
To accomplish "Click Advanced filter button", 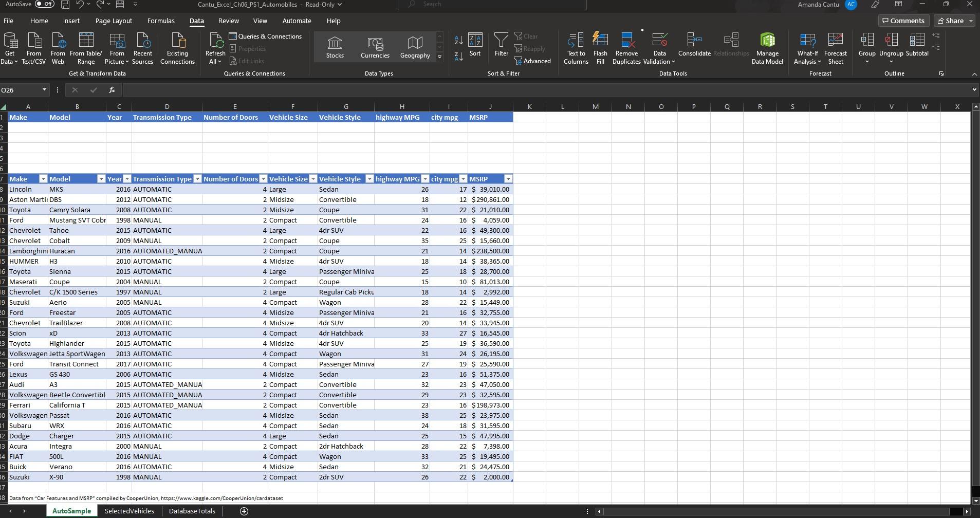I will pos(532,61).
